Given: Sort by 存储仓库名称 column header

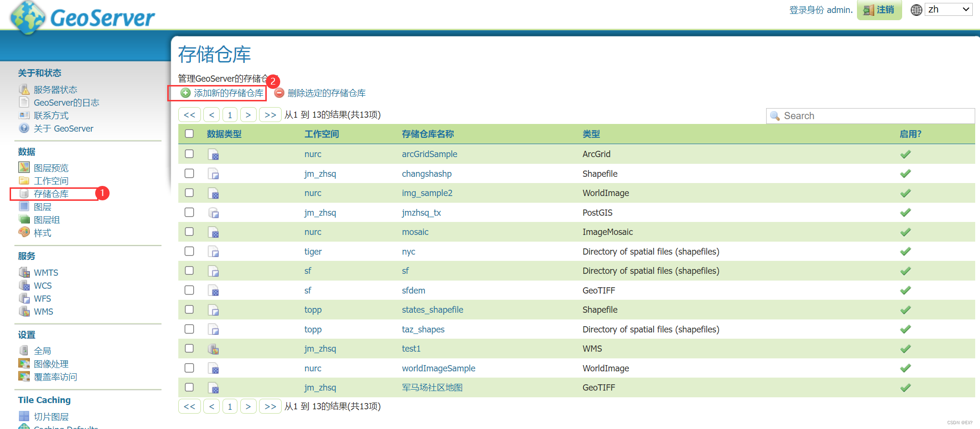Looking at the screenshot, I should [428, 134].
